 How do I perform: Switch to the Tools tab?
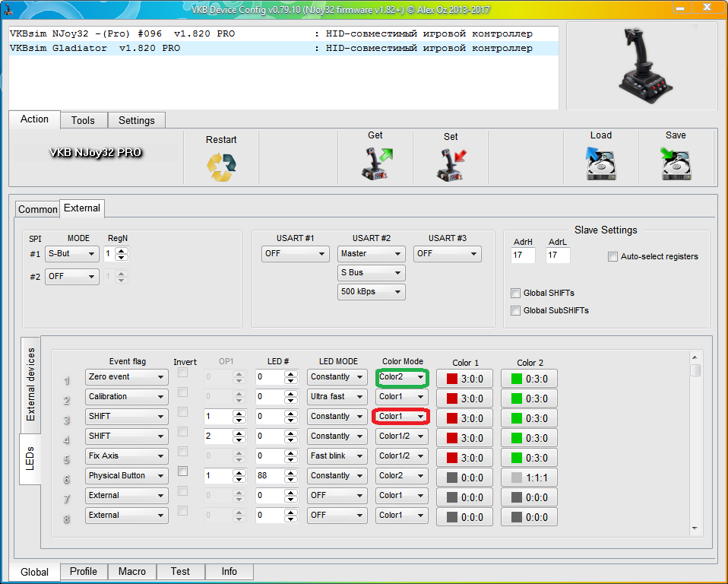pyautogui.click(x=83, y=120)
